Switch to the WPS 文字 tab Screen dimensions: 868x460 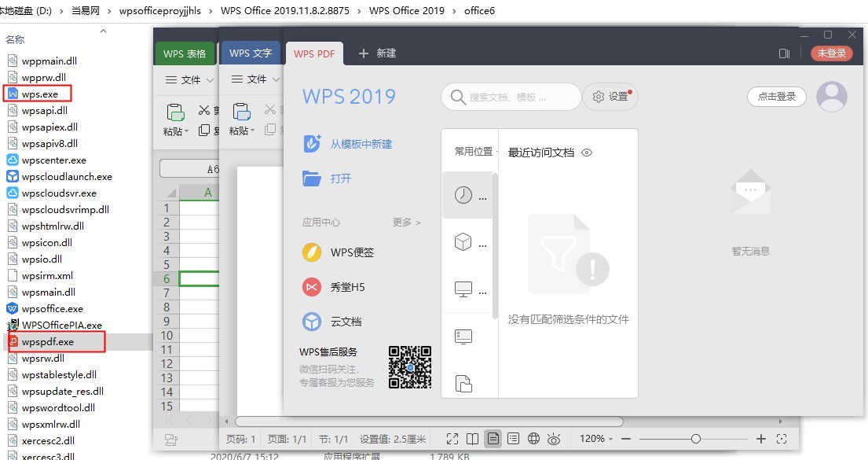[251, 53]
